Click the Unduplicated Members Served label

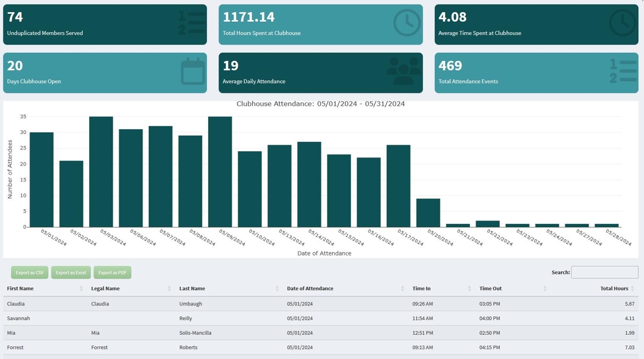pos(45,33)
